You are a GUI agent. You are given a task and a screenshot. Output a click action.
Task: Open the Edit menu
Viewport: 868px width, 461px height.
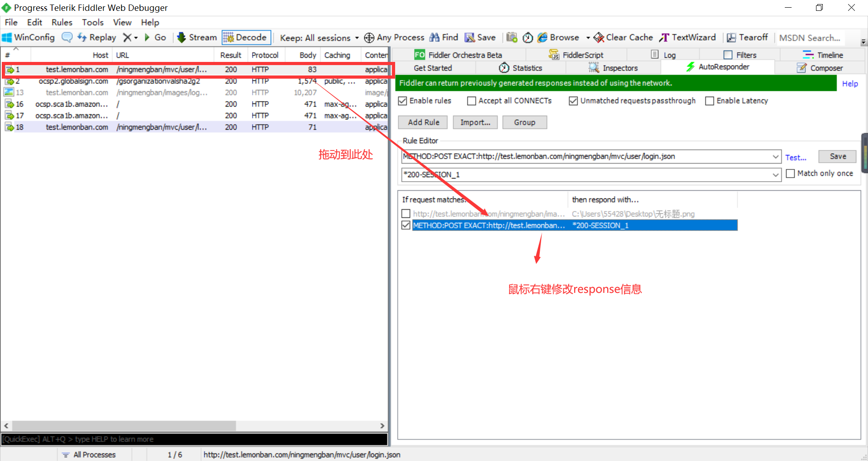pos(34,22)
